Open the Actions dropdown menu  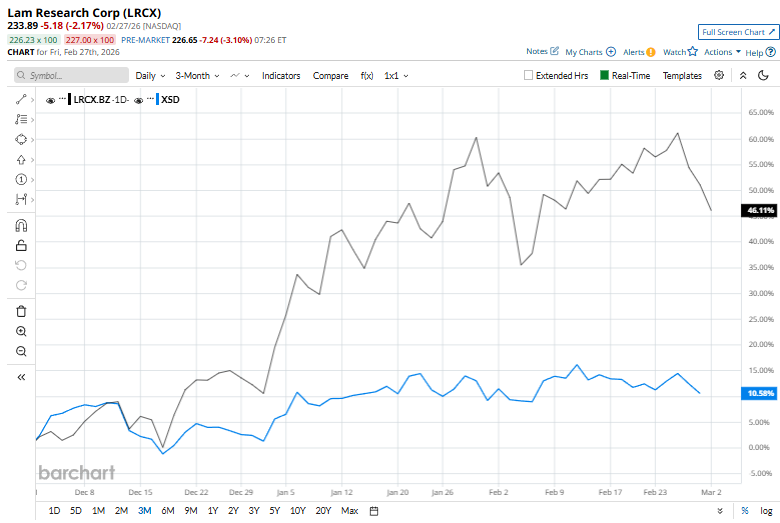coord(722,51)
